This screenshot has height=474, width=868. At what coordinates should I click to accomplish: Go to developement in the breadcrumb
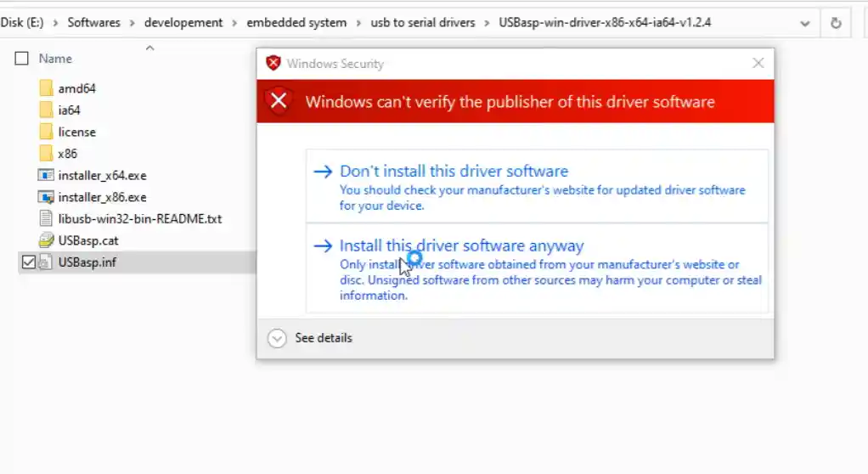tap(183, 23)
